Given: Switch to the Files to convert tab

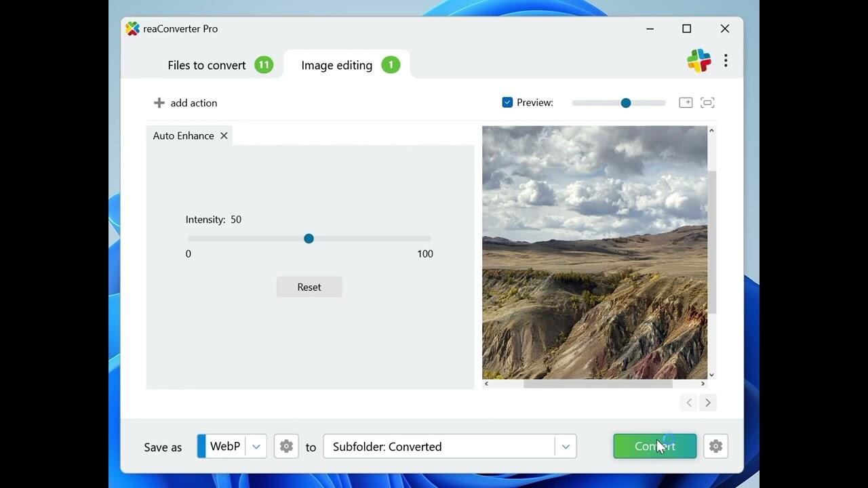Looking at the screenshot, I should (207, 65).
